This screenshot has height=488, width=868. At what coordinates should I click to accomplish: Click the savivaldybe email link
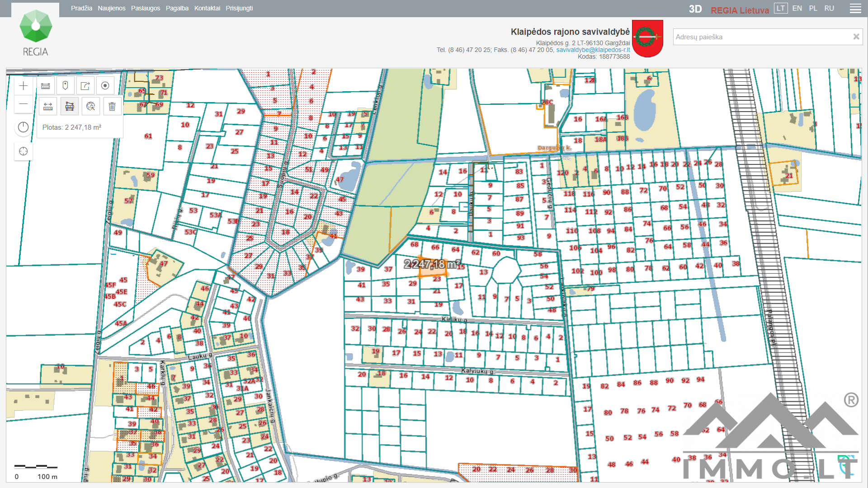click(593, 50)
